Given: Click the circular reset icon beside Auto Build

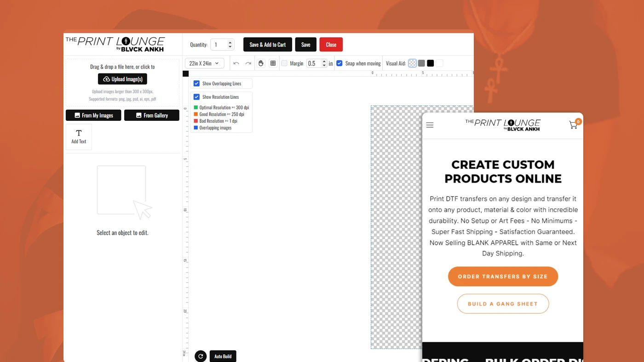Looking at the screenshot, I should 201,356.
